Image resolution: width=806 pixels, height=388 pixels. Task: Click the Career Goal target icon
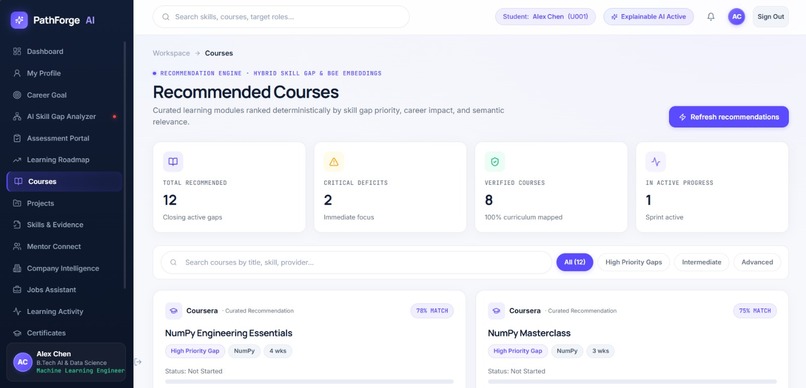tap(17, 95)
